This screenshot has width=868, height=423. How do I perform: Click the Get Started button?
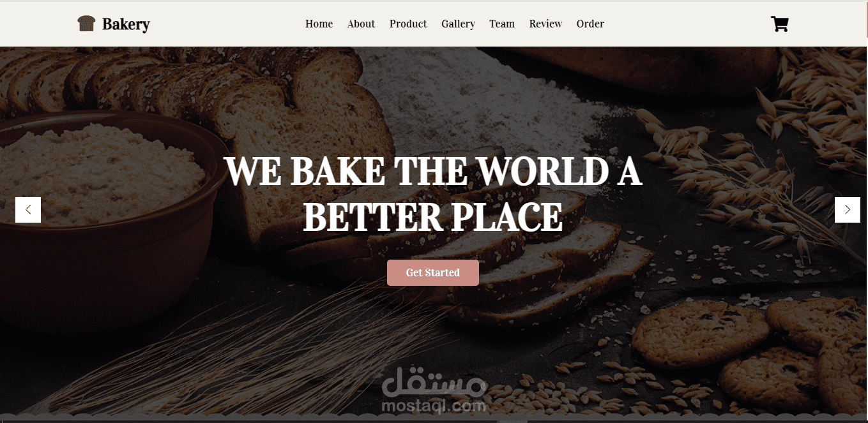pos(433,272)
